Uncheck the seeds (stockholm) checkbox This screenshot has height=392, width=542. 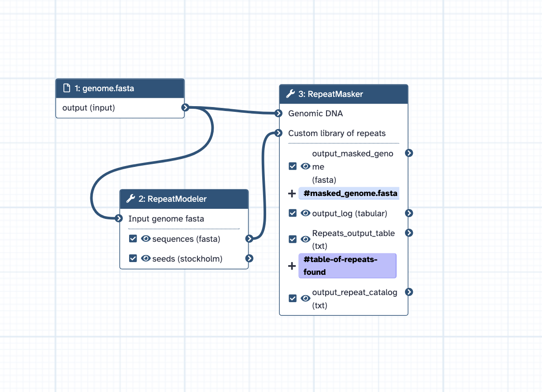click(x=133, y=259)
